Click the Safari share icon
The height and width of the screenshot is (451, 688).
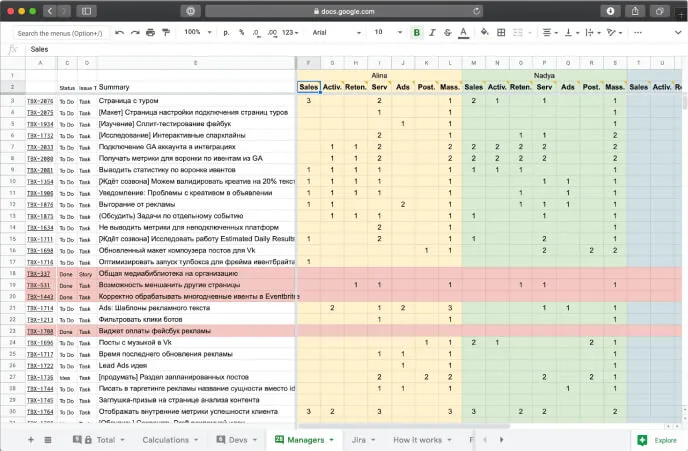coord(636,10)
